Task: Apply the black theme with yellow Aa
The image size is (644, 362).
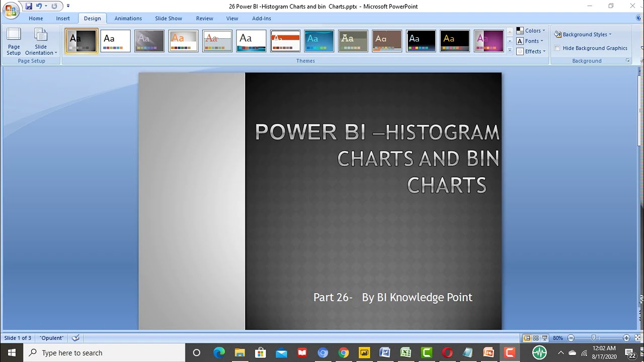Action: click(x=455, y=41)
